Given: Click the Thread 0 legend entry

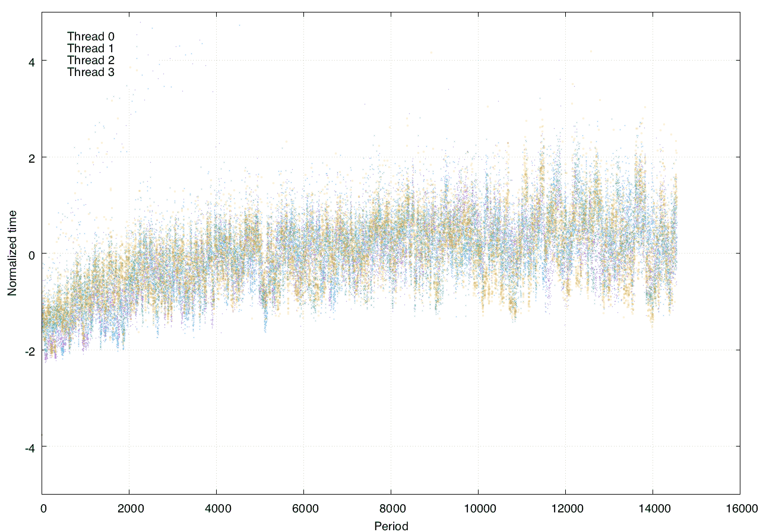Looking at the screenshot, I should (90, 36).
